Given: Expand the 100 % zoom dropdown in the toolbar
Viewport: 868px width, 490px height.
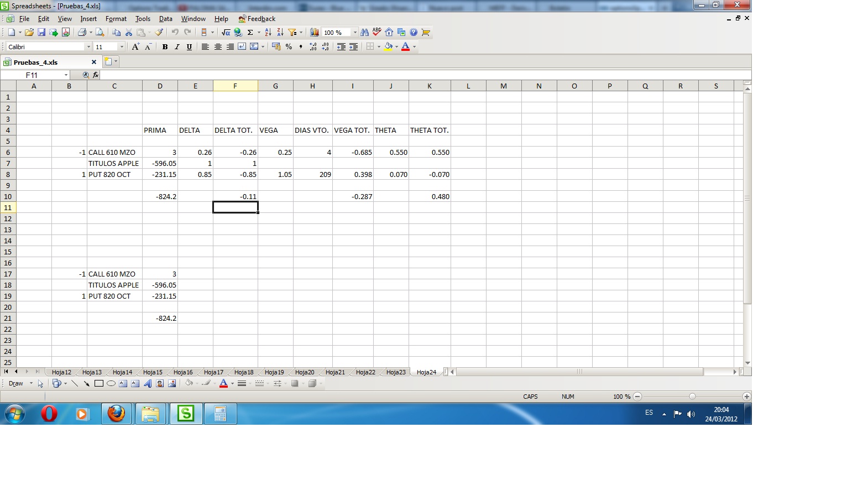Looking at the screenshot, I should [x=355, y=33].
